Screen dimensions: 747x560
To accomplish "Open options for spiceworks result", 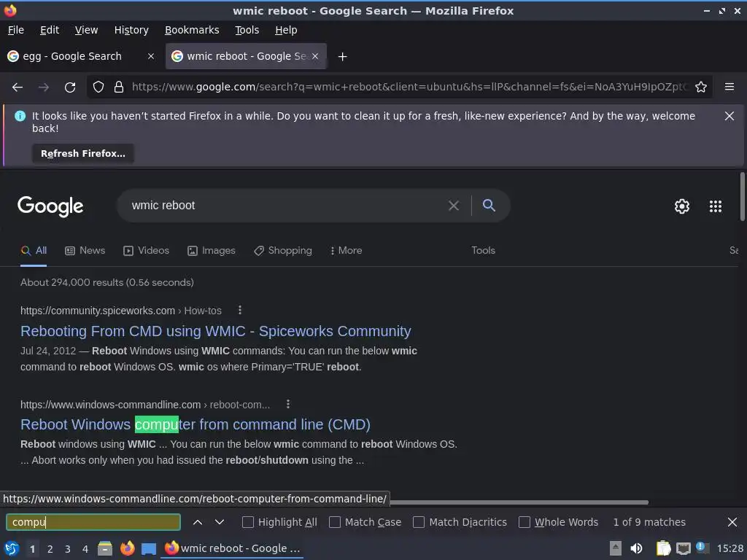I will [239, 311].
